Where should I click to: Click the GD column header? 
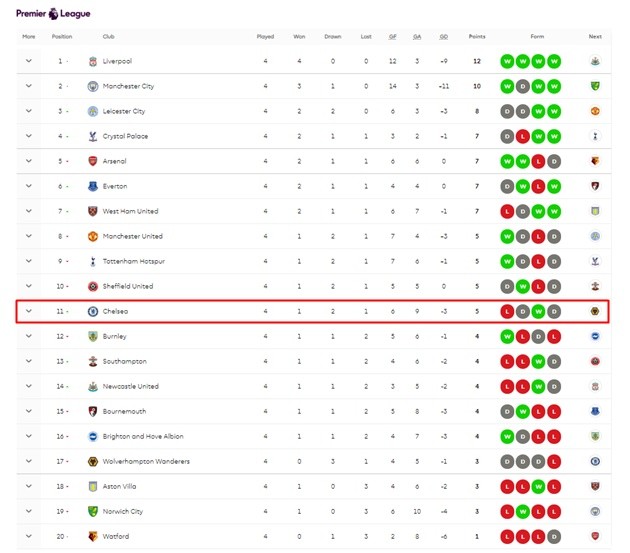tap(443, 37)
